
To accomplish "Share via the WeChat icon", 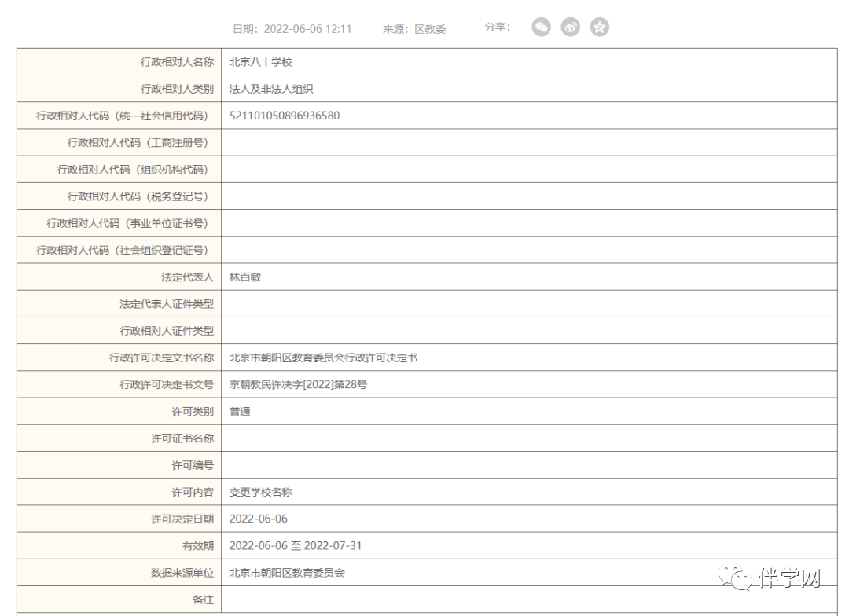I will pyautogui.click(x=541, y=27).
